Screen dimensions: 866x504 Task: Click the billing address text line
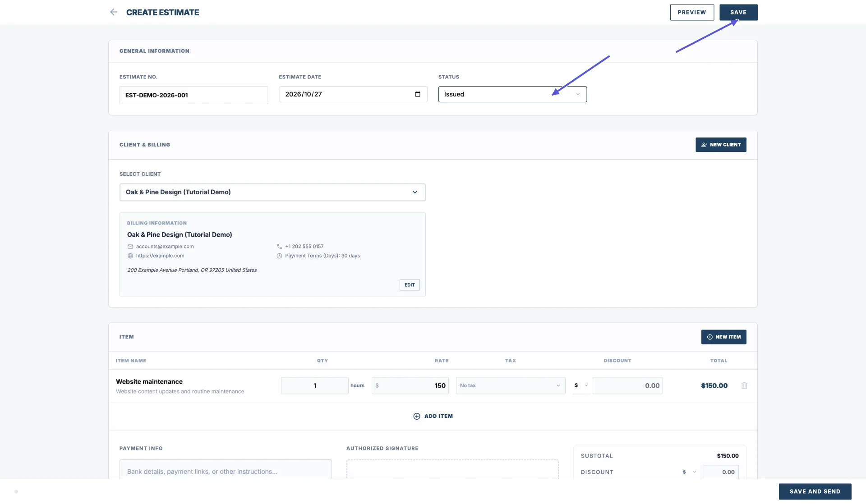coord(192,270)
